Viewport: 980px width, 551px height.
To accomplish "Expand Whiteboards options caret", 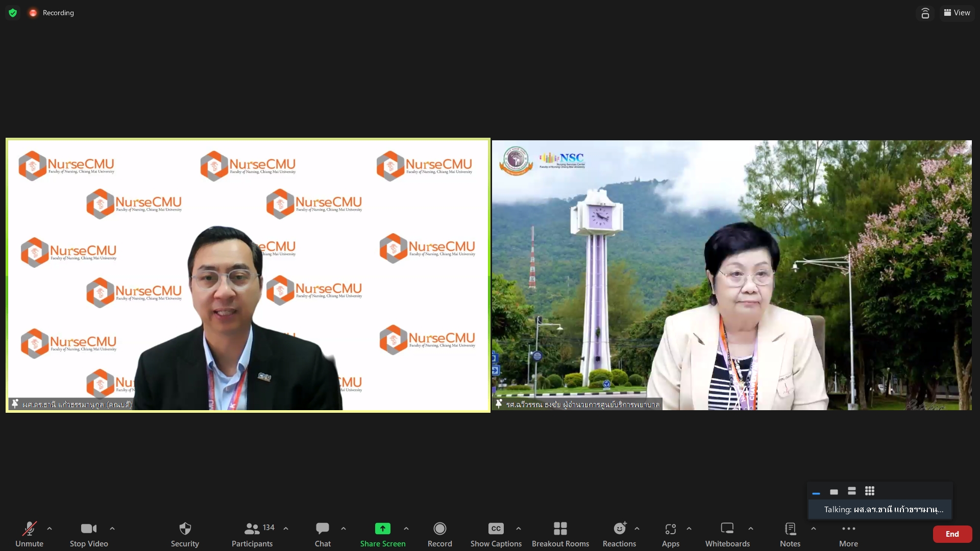I will click(751, 529).
